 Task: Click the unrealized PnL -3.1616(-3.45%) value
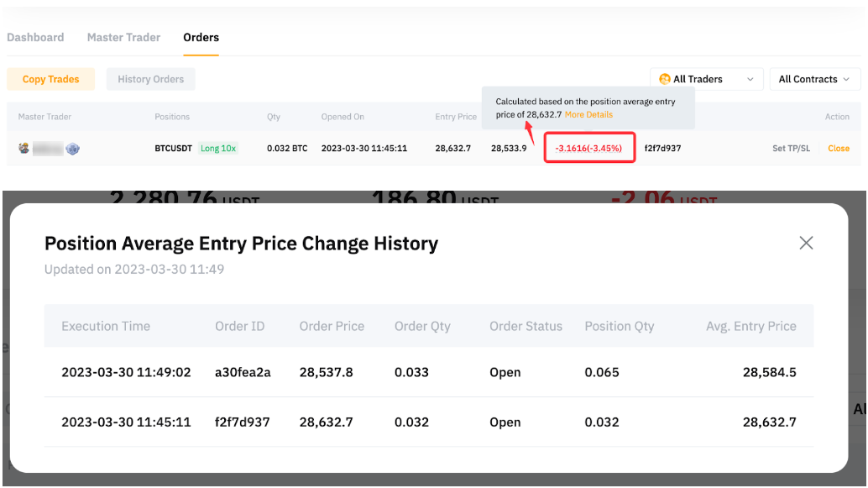pos(588,149)
